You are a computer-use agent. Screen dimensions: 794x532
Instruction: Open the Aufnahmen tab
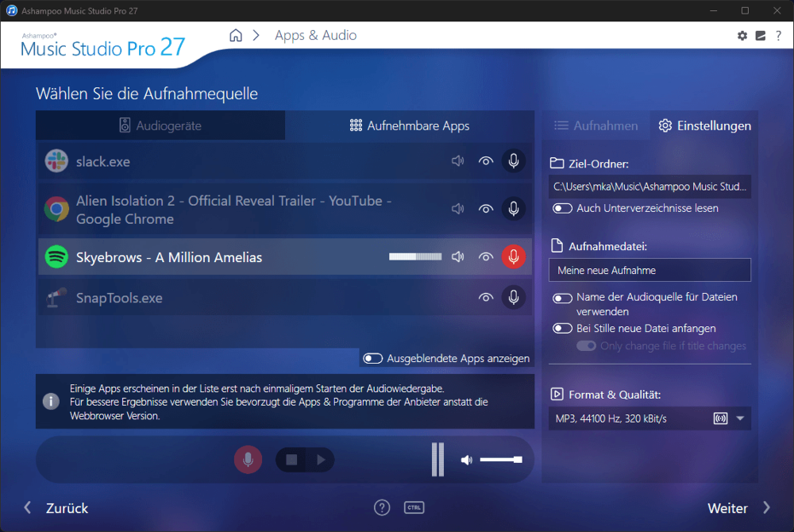tap(596, 125)
